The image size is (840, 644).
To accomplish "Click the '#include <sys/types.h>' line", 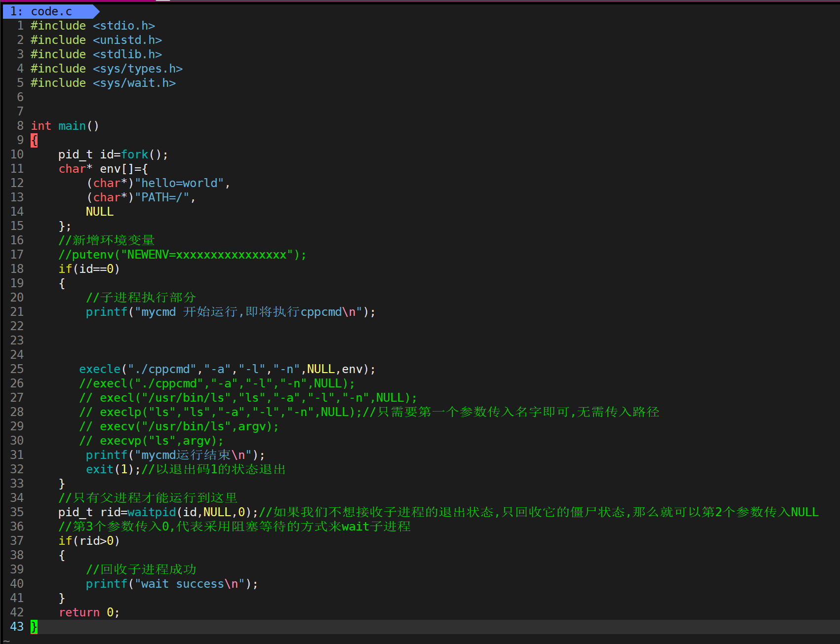I will click(x=107, y=69).
